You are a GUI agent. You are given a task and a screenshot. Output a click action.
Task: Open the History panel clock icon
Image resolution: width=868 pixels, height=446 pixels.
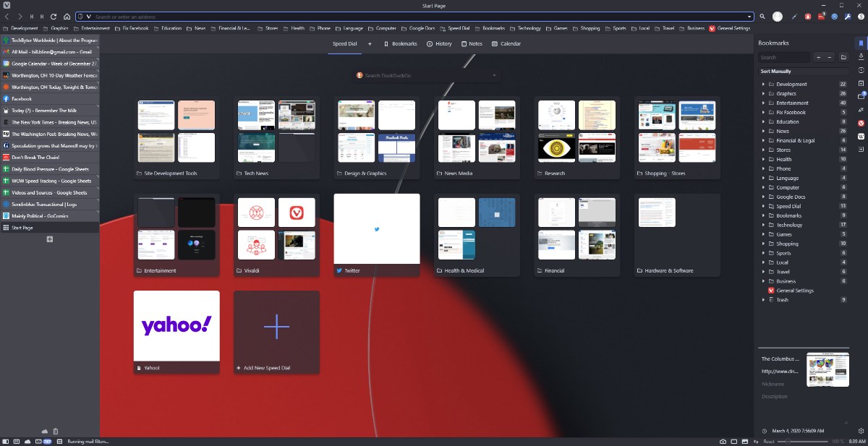(x=861, y=70)
